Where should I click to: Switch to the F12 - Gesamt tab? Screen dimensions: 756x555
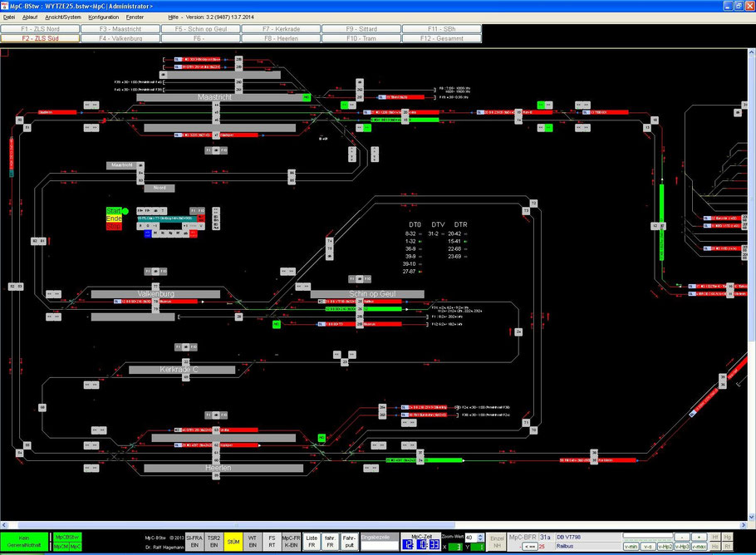442,38
